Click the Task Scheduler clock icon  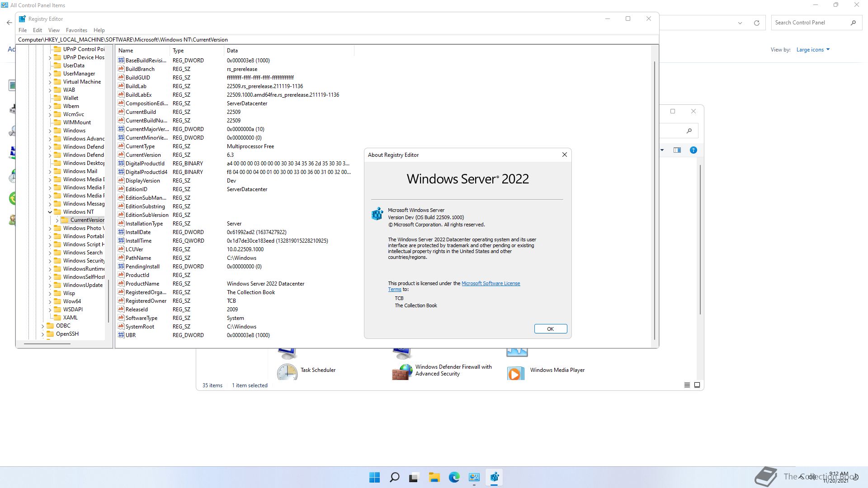tap(287, 372)
